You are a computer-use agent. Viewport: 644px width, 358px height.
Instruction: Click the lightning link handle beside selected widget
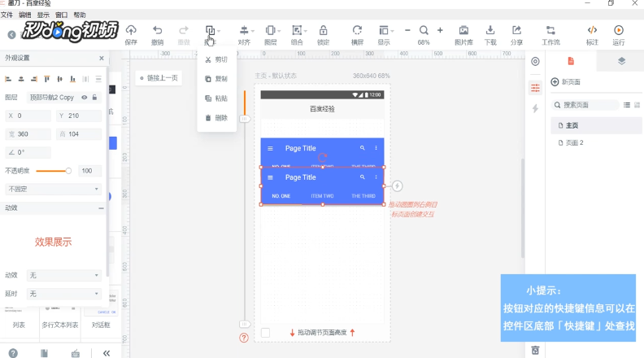click(x=397, y=186)
